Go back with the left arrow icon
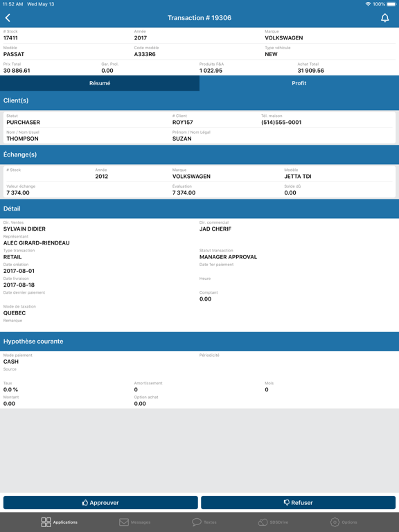 click(8, 17)
